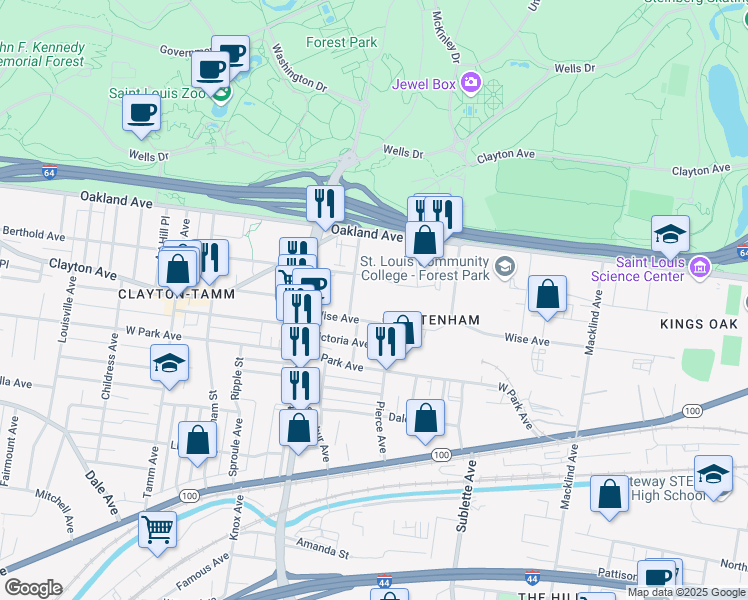Click the Ripple St street label
Viewport: 748px width, 600px height.
[x=237, y=379]
